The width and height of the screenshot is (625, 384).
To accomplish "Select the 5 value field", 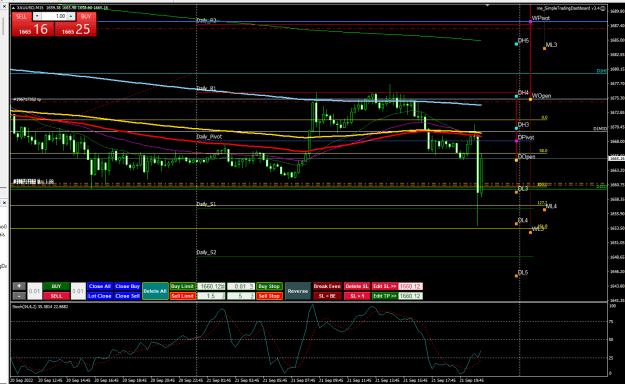I will pyautogui.click(x=241, y=296).
